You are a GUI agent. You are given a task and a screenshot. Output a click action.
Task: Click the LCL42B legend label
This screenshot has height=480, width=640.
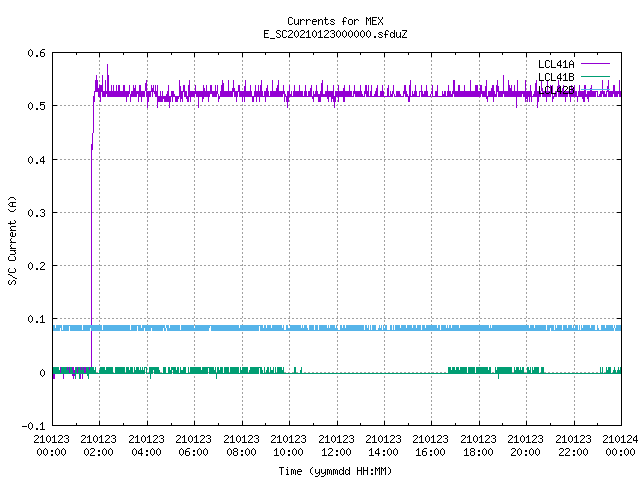tap(556, 90)
